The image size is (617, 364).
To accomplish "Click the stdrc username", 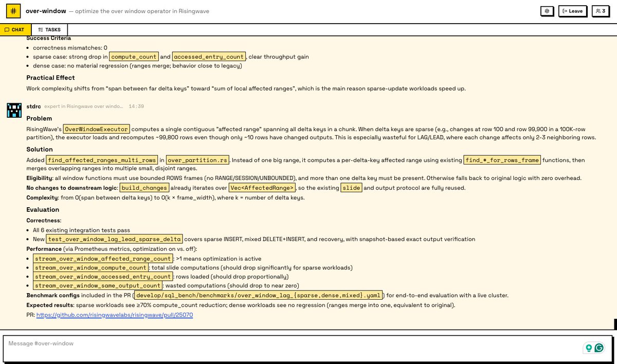I will click(x=33, y=106).
